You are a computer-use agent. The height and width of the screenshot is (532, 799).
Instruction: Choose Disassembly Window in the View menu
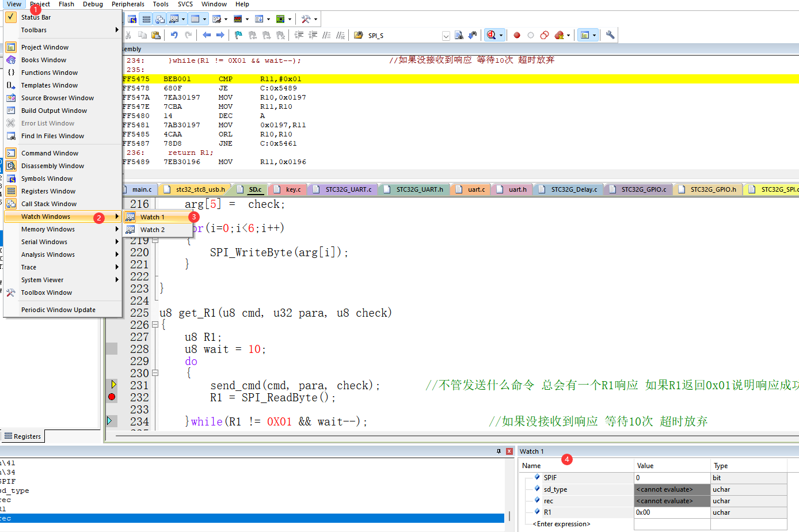pyautogui.click(x=63, y=166)
